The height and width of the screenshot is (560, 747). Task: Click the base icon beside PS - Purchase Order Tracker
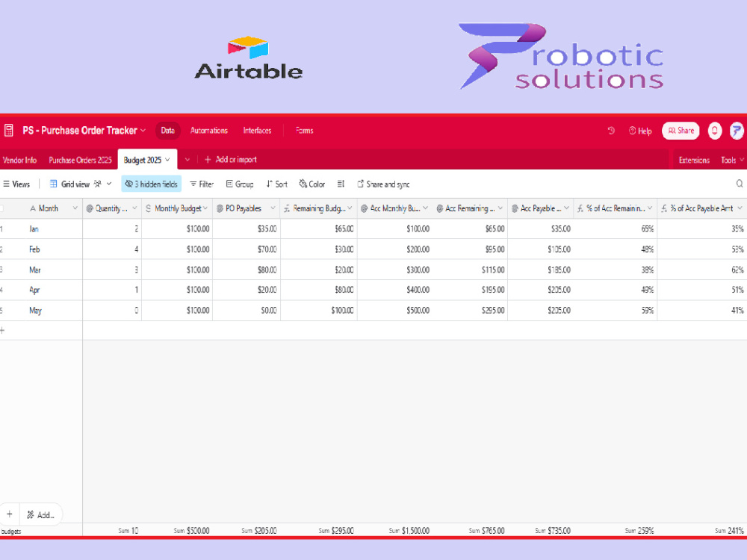[8, 131]
